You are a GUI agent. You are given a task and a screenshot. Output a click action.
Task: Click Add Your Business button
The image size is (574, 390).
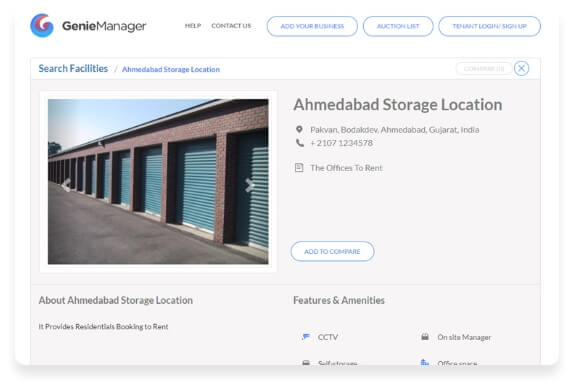(x=312, y=26)
